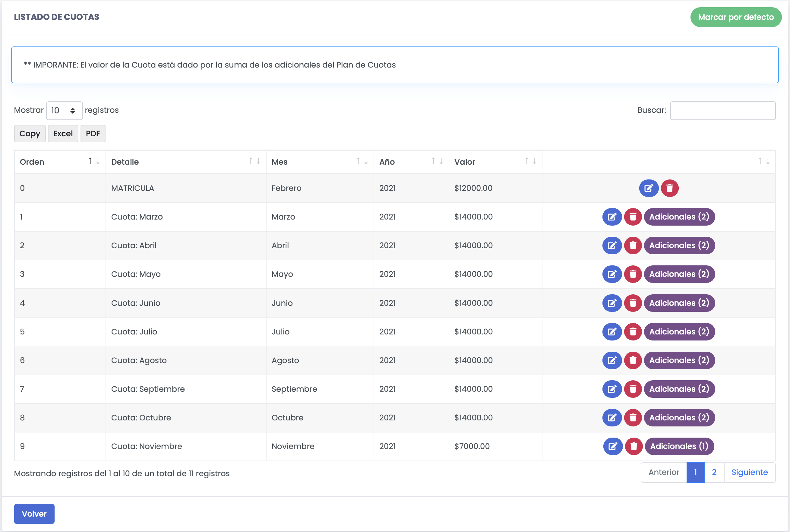Delete the Cuota: Abril row
This screenshot has width=790, height=532.
[633, 245]
